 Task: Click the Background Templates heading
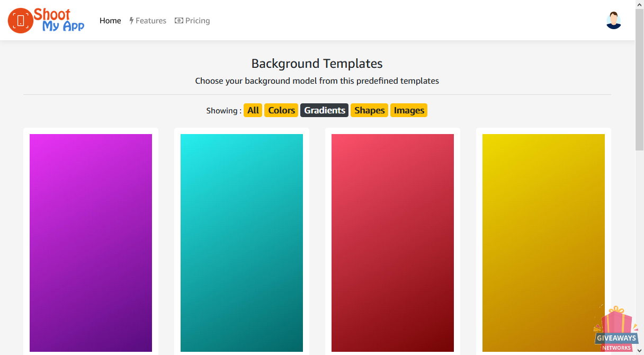coord(317,64)
